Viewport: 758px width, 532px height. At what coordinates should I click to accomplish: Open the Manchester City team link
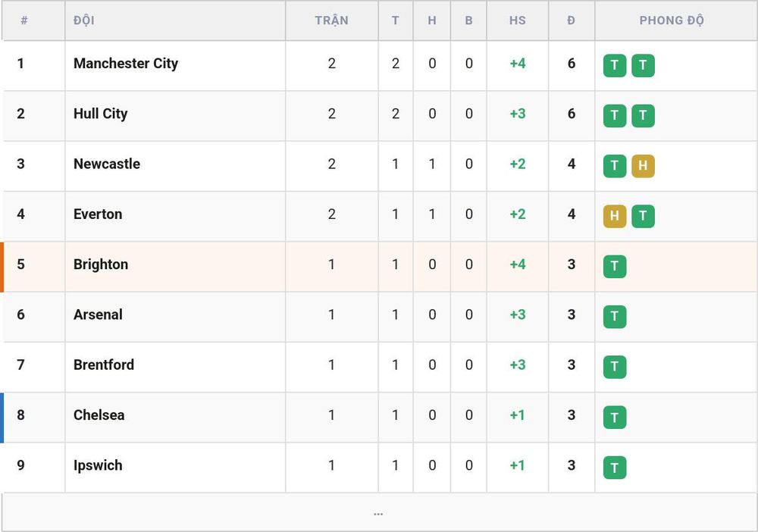click(x=126, y=64)
